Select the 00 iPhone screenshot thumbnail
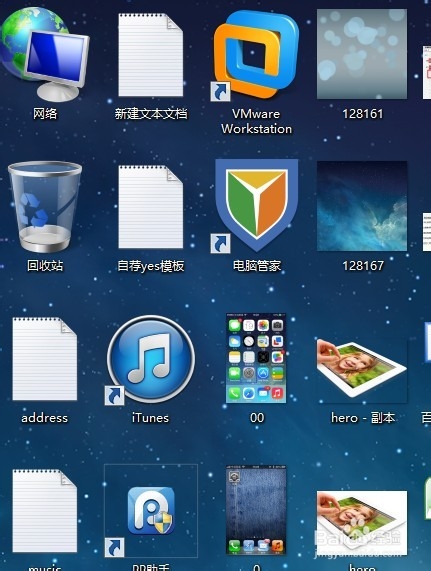431x571 pixels. [x=256, y=358]
